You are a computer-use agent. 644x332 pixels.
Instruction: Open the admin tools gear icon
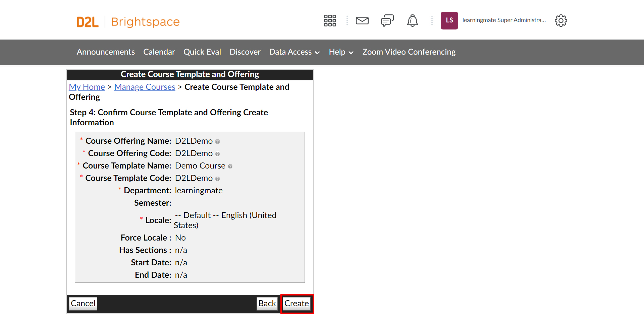561,20
